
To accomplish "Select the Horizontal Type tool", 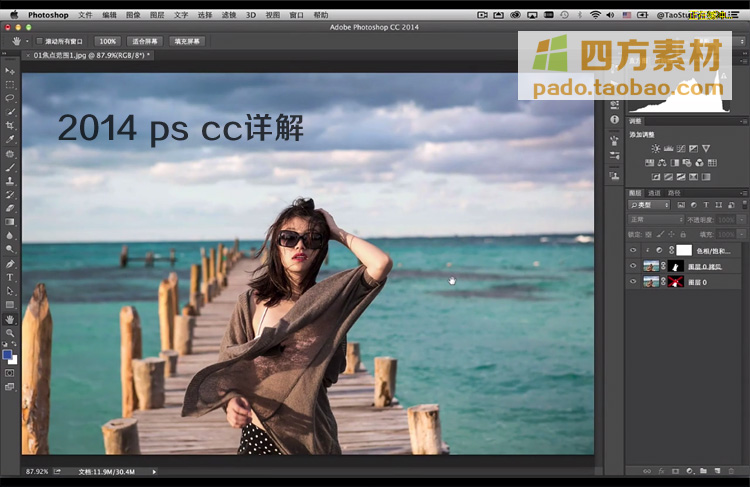I will pos(10,277).
